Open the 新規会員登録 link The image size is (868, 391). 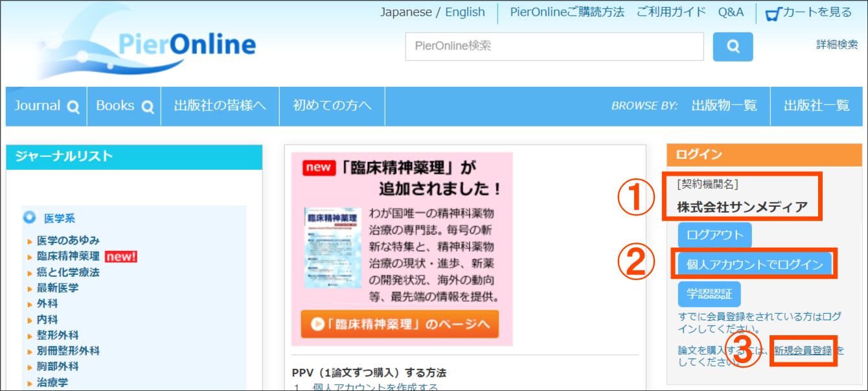[803, 350]
